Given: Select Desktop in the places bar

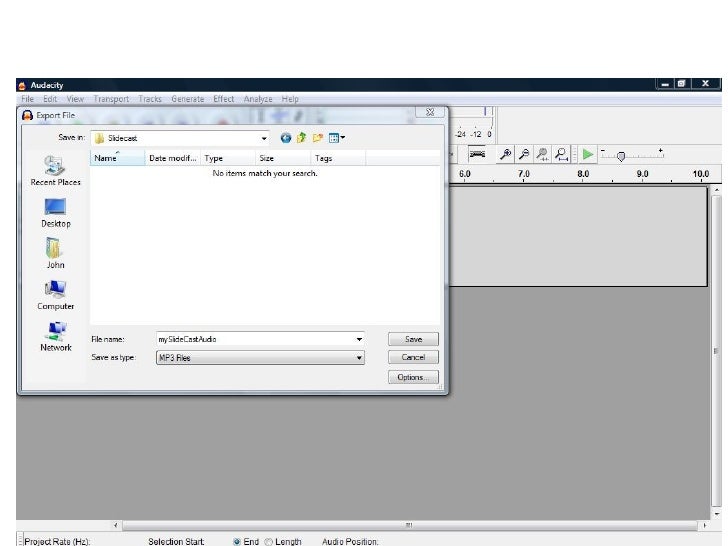Looking at the screenshot, I should tap(55, 213).
